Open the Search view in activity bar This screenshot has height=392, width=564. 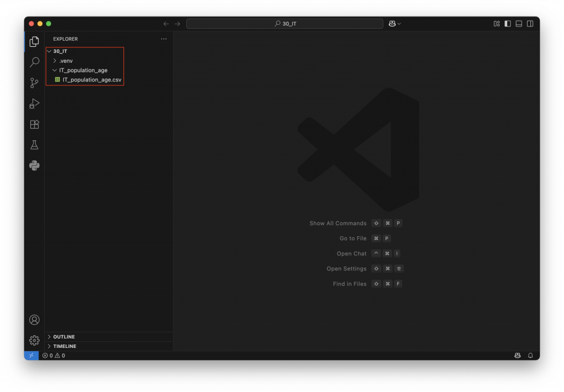pyautogui.click(x=34, y=62)
